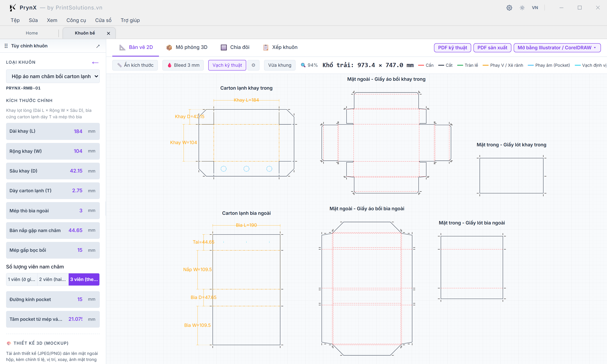Open the Công cụ menu

(76, 20)
